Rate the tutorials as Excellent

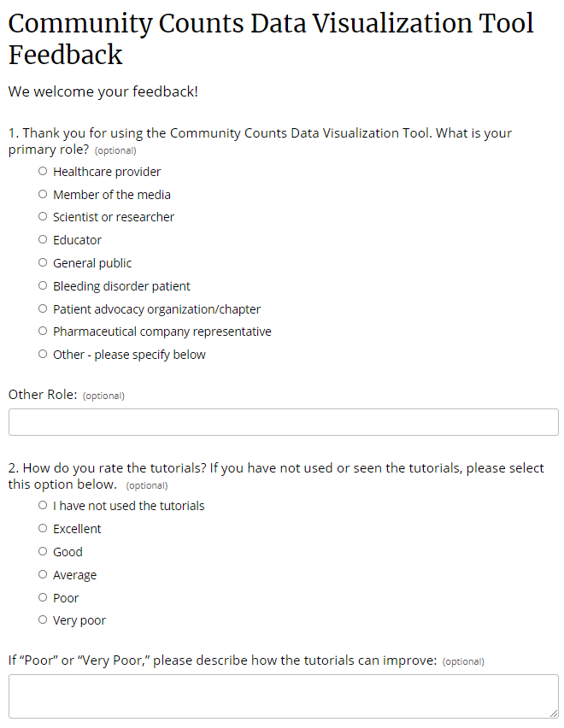43,529
